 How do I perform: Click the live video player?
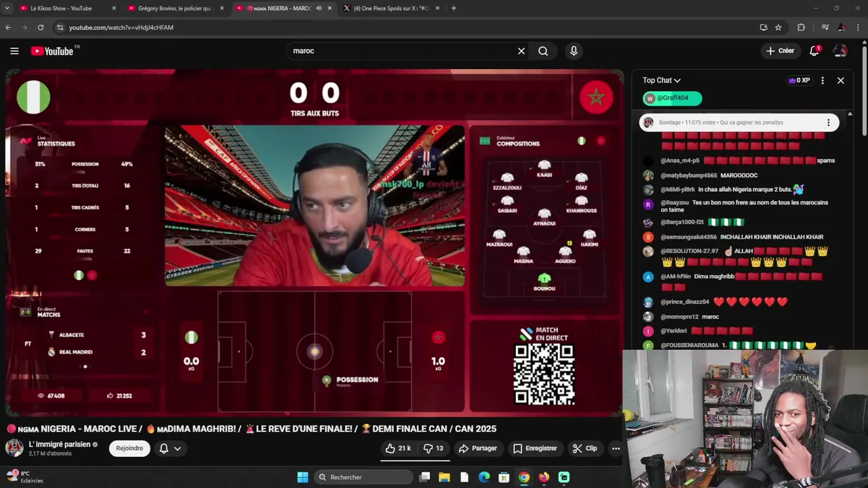(x=315, y=243)
